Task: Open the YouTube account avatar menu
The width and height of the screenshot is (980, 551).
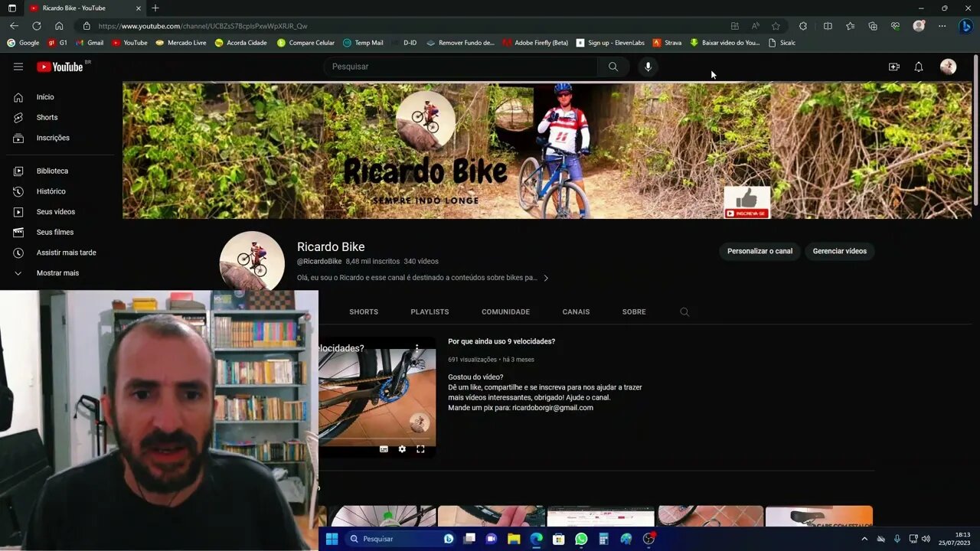Action: point(949,67)
